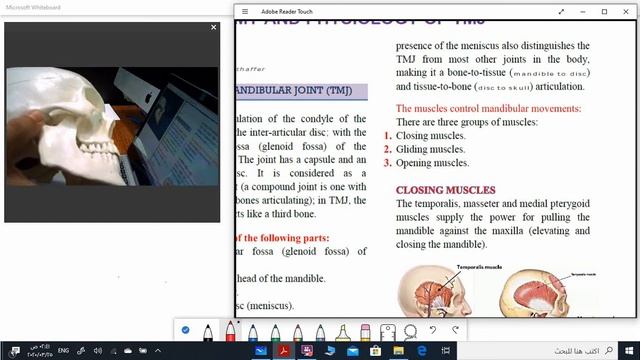Select the blue pen in the Whiteboard toolbar
640x360 pixels.
(253, 332)
